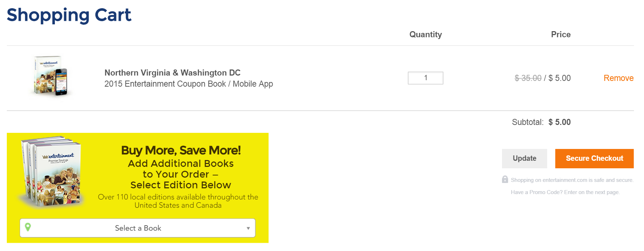Screen dimensions: 644x251
Task: Remove the coupon book from the cart
Action: pos(618,78)
